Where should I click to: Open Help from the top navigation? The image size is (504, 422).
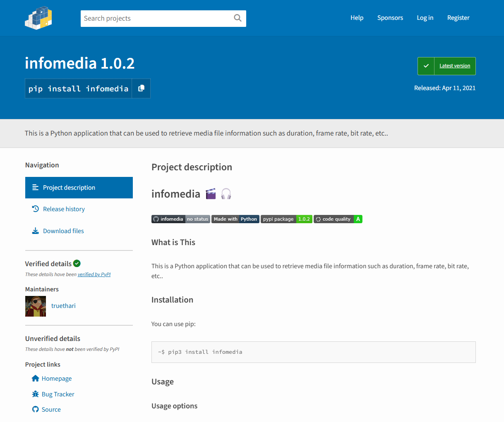pos(357,18)
